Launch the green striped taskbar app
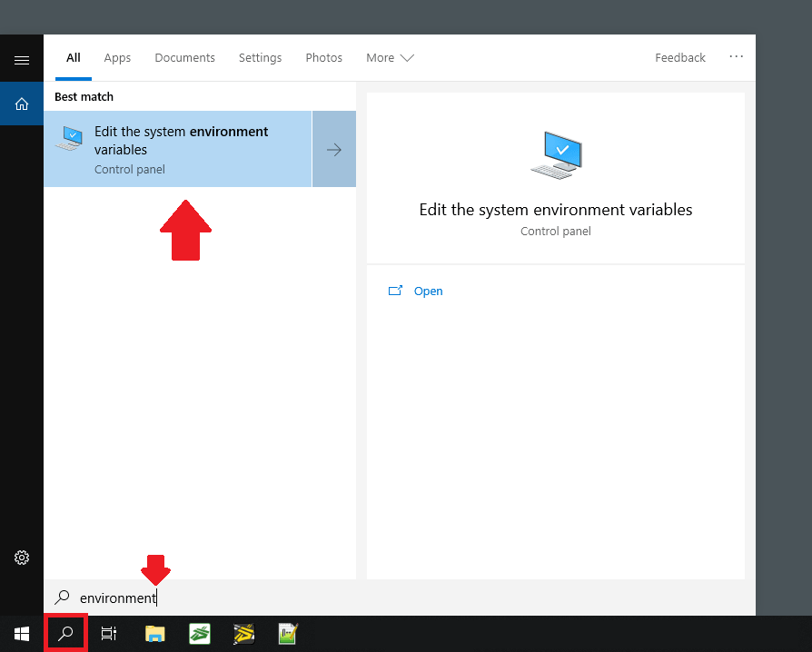Viewport: 812px width, 652px height. 200,633
